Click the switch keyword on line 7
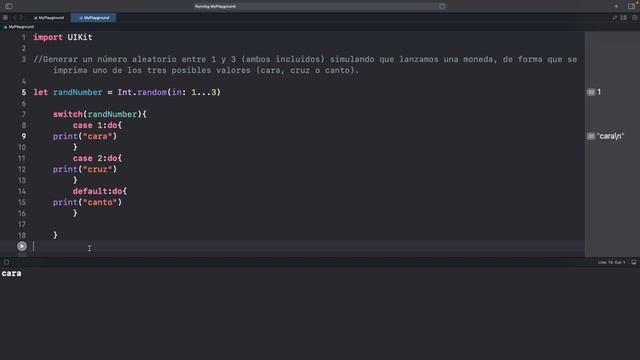Viewport: 640px width, 360px height. pyautogui.click(x=67, y=114)
